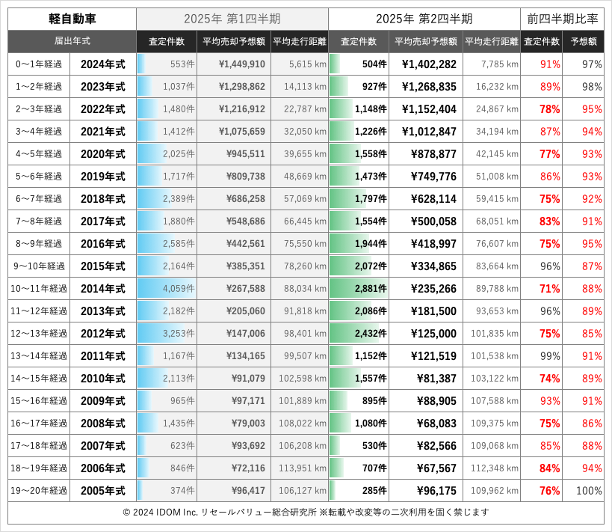Click the 2010年式 row label
This screenshot has width=612, height=532.
pyautogui.click(x=103, y=379)
